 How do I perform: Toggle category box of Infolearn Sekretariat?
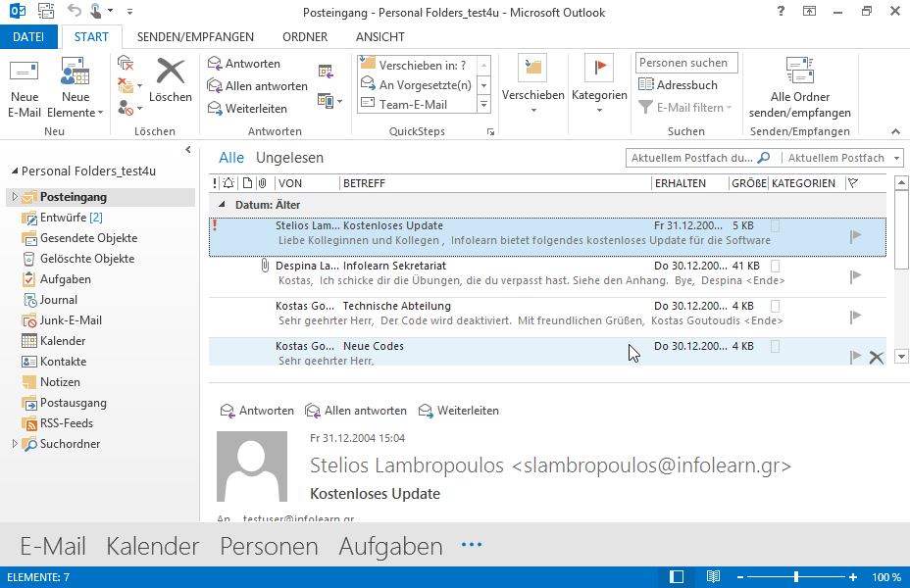point(775,266)
